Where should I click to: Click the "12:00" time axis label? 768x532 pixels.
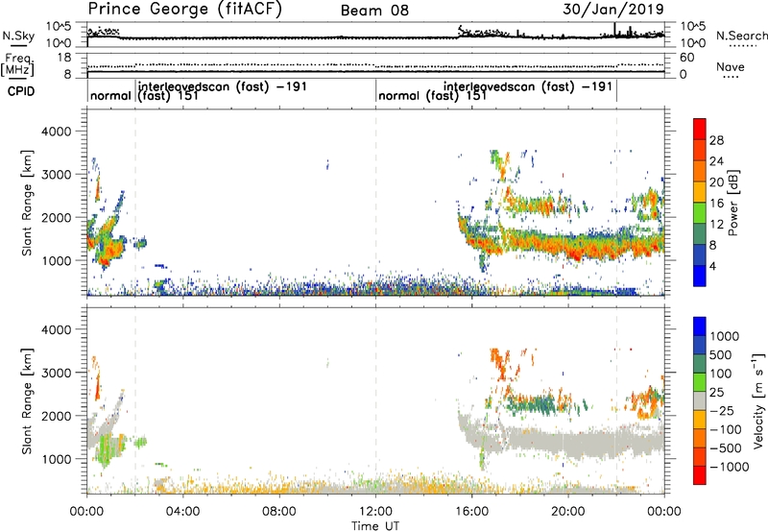(x=375, y=512)
